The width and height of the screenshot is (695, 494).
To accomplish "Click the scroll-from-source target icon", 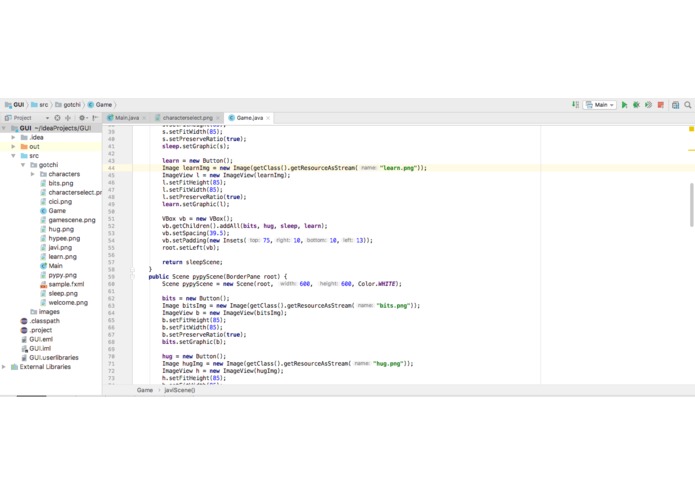I will [57, 118].
